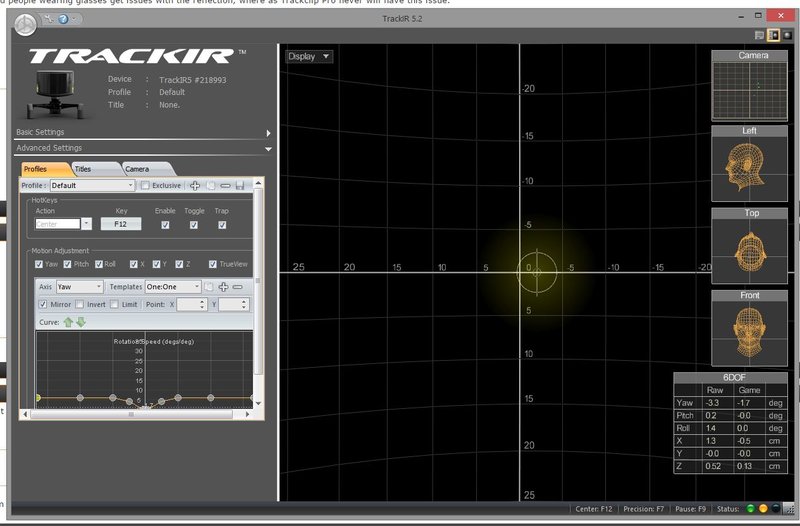Uncheck the hotkey Enable checkbox
800x526 pixels.
click(165, 225)
